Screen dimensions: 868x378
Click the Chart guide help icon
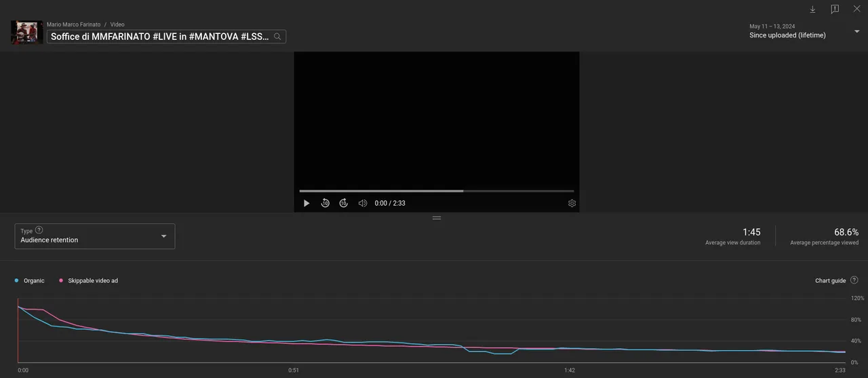(854, 280)
